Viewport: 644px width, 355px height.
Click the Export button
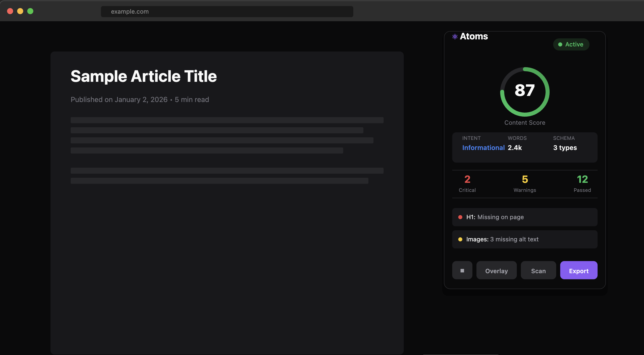click(x=578, y=270)
